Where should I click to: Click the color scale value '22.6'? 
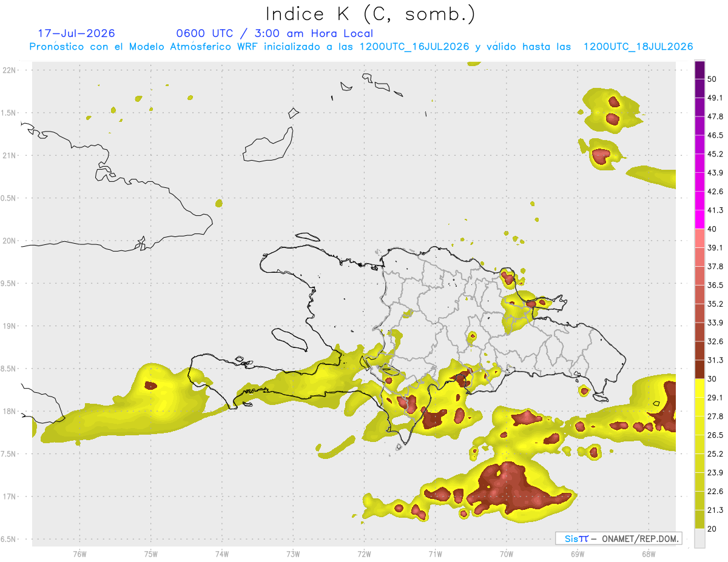pyautogui.click(x=715, y=491)
